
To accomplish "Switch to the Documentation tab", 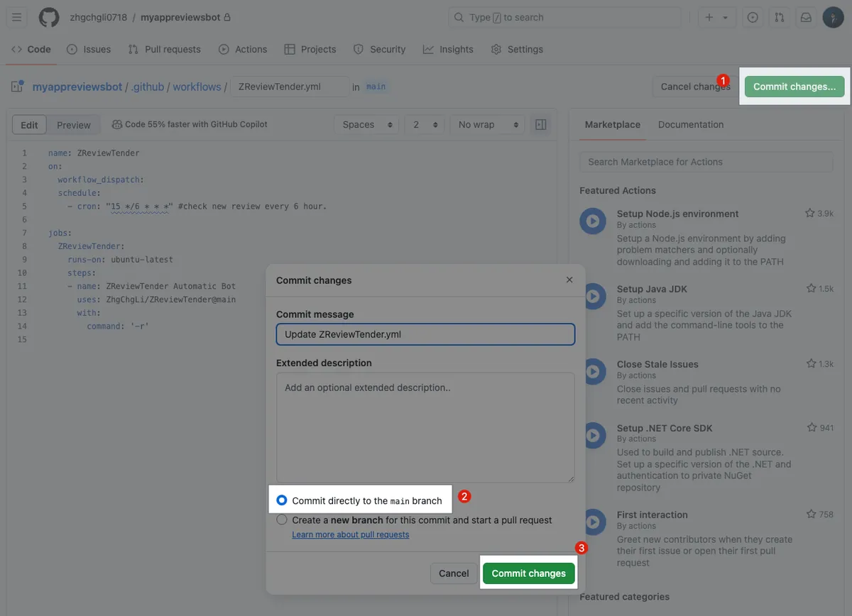I will [690, 124].
